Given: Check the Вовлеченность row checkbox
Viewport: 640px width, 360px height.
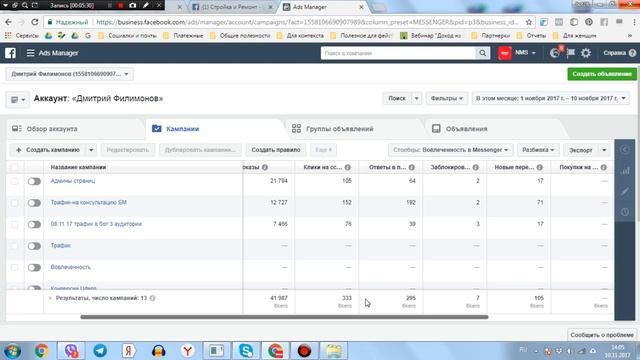Looking at the screenshot, I should point(15,268).
